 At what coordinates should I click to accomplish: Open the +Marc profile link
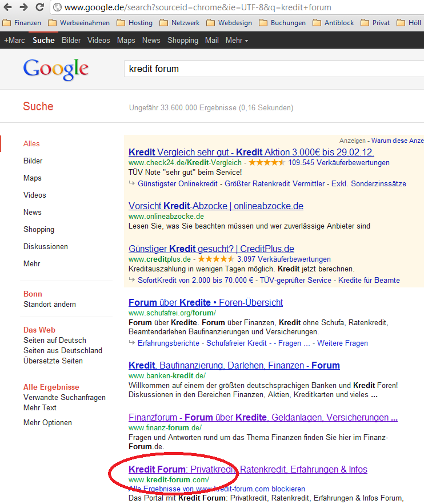point(14,40)
